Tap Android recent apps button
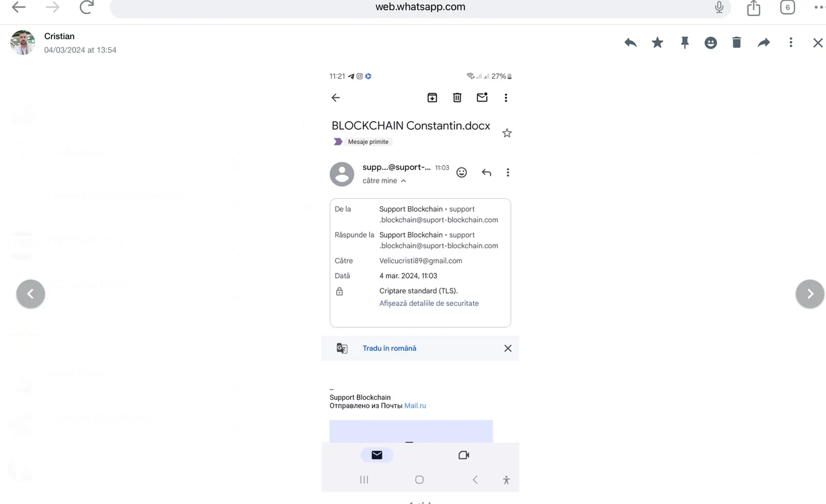Viewport: 826px width, 504px height. (364, 480)
